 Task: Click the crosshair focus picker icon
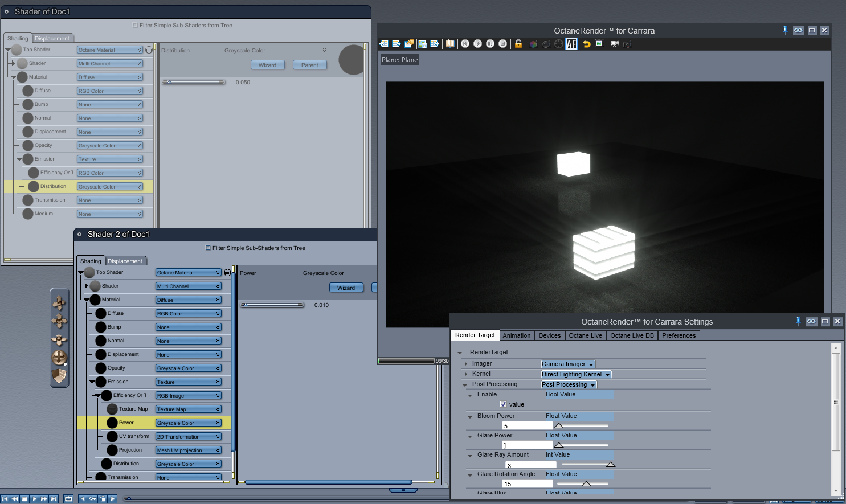[x=559, y=44]
